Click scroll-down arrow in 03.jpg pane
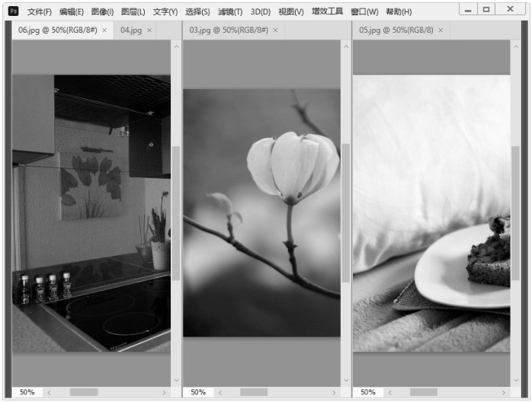 (346, 380)
